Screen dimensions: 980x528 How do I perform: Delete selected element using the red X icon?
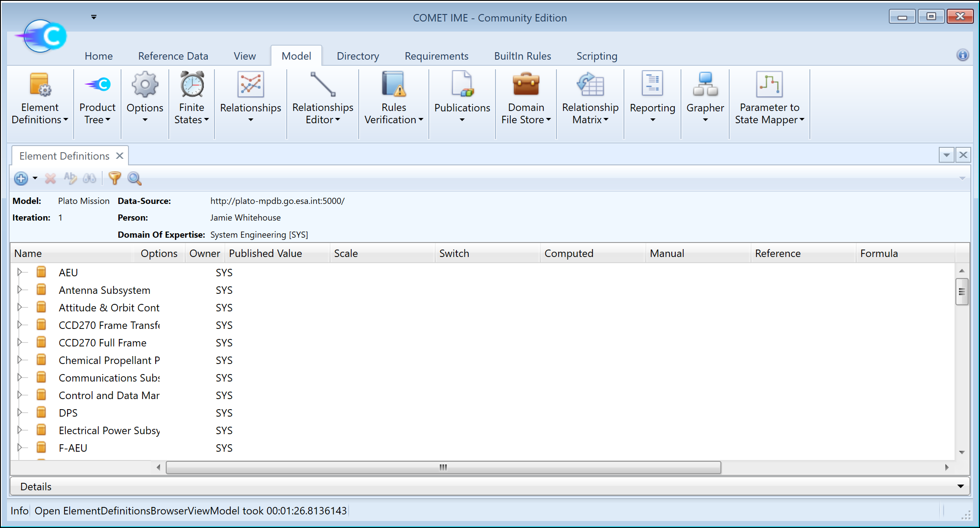click(x=50, y=178)
